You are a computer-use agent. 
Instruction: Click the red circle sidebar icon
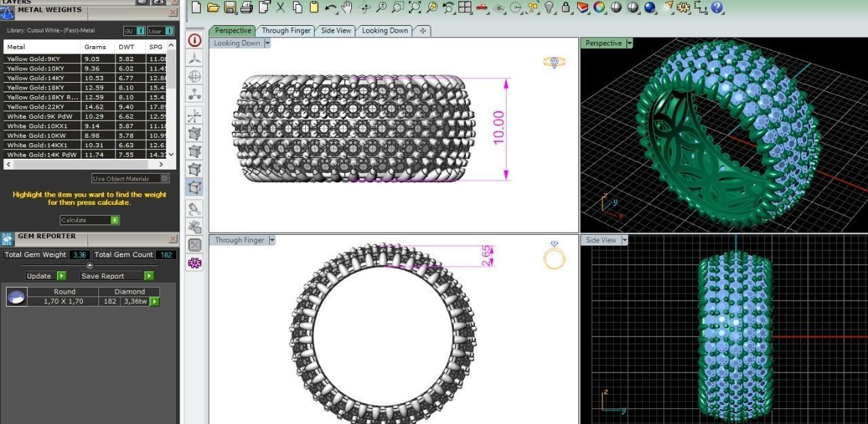195,40
